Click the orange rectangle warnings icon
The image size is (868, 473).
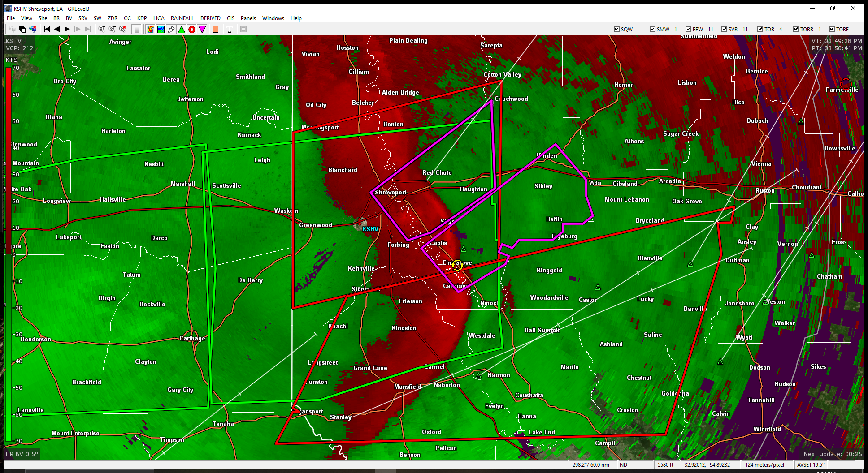[216, 29]
